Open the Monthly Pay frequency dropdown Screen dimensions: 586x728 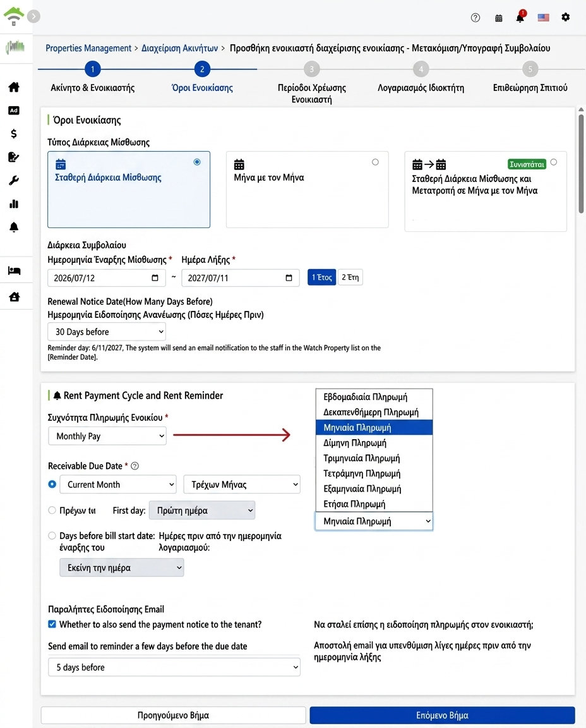coord(107,436)
